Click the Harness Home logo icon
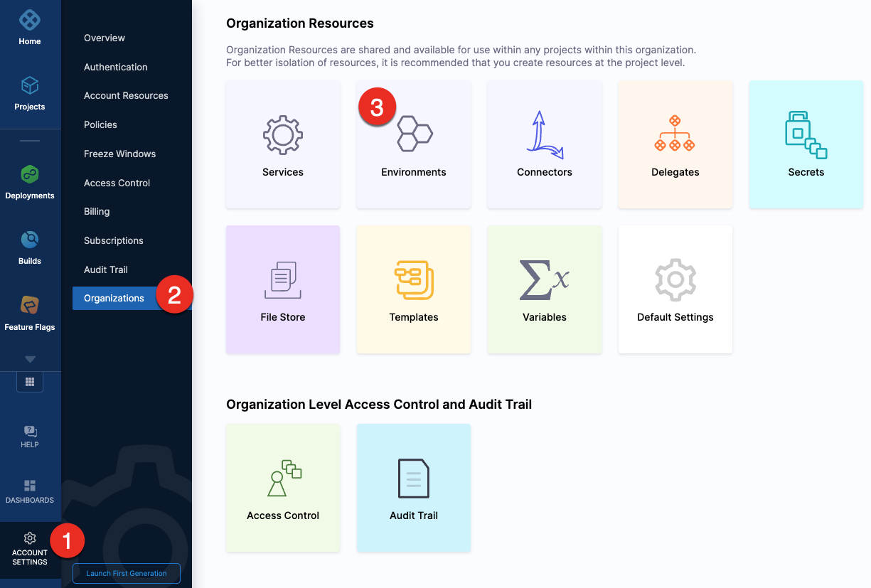 (30, 20)
